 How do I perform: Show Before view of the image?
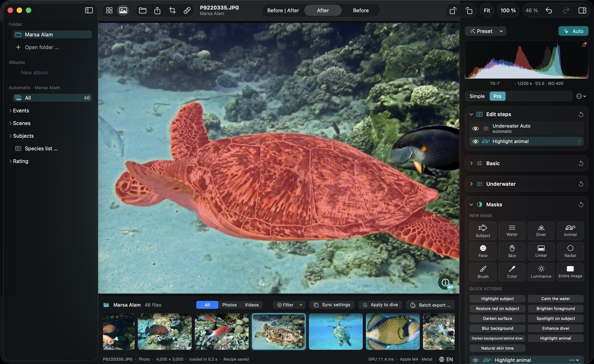click(360, 10)
